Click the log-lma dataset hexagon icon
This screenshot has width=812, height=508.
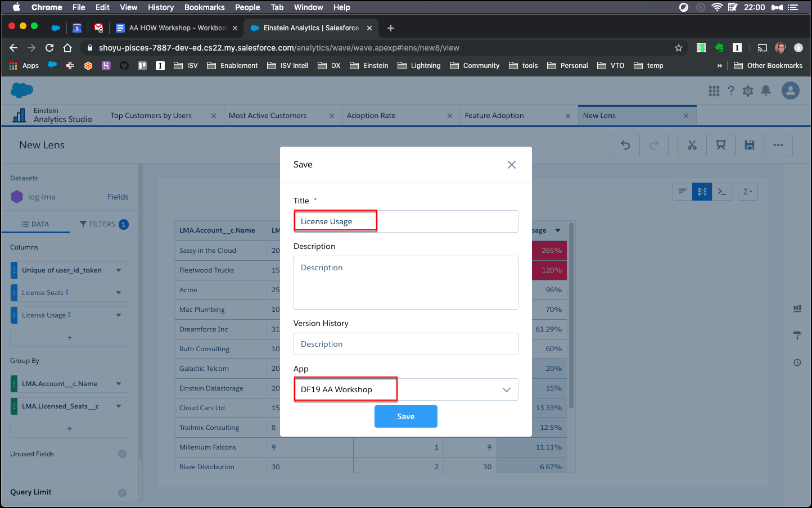(17, 197)
